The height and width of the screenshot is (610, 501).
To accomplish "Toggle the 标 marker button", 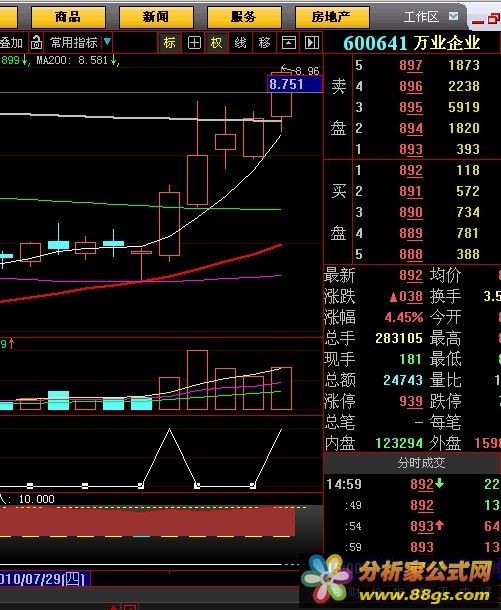I will pos(169,42).
